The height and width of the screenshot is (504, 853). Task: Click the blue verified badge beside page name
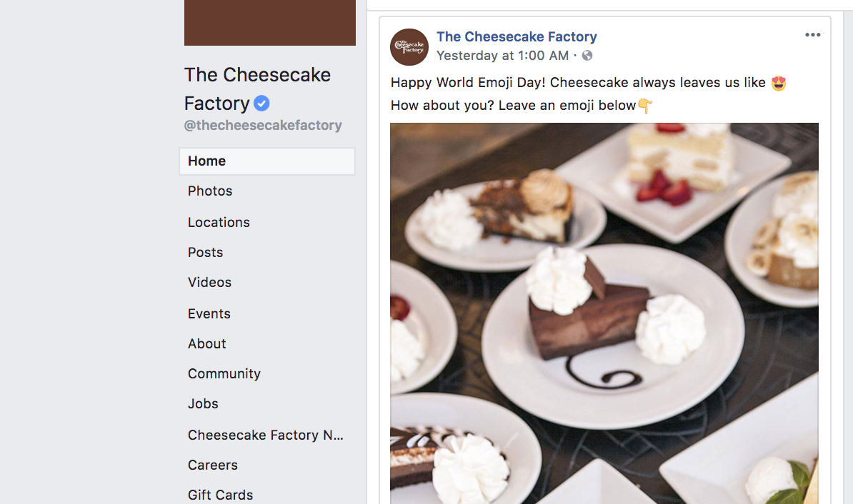point(261,104)
